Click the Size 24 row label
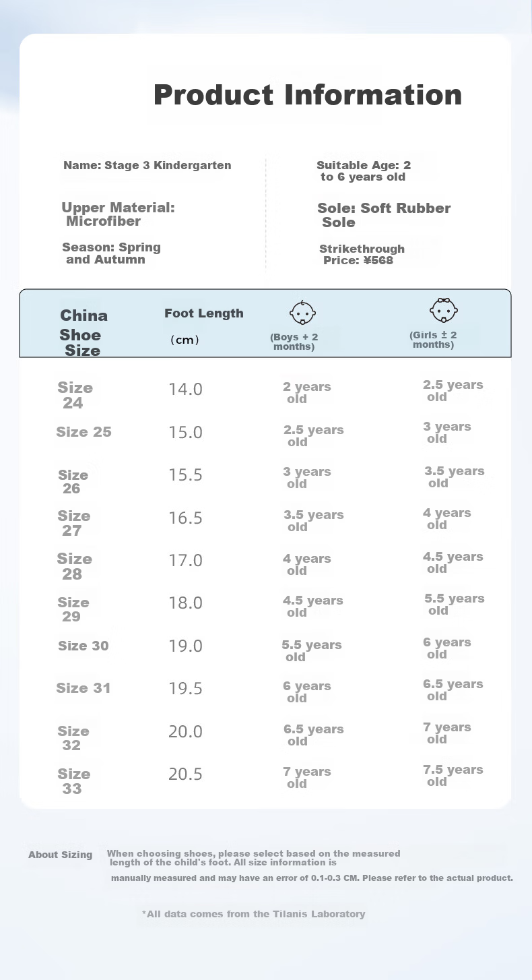Viewport: 532px width, 980px height. [x=75, y=396]
